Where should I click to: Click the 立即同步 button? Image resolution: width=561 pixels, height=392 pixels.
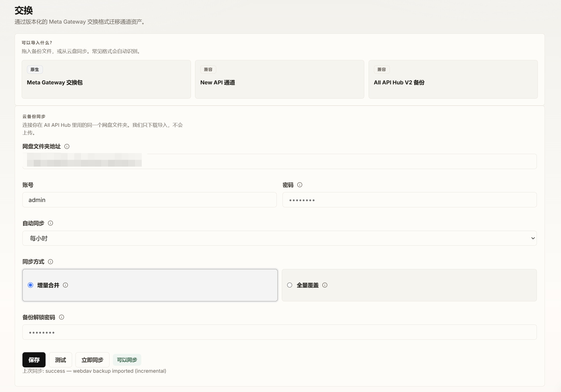[x=92, y=360]
